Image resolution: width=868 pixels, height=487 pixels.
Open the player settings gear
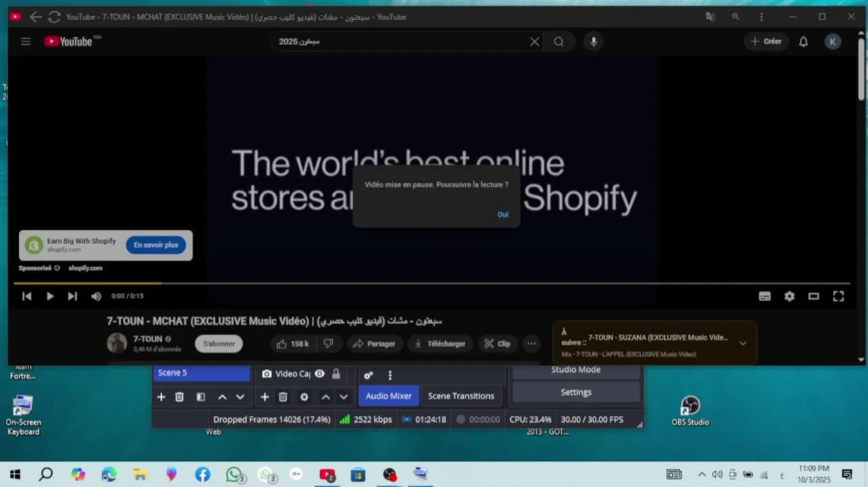[789, 296]
